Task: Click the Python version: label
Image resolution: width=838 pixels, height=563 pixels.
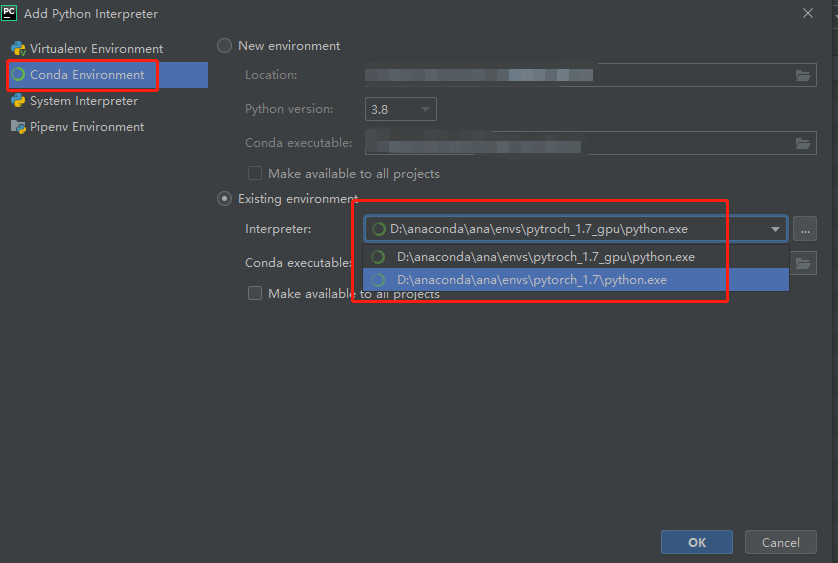Action: (x=289, y=109)
